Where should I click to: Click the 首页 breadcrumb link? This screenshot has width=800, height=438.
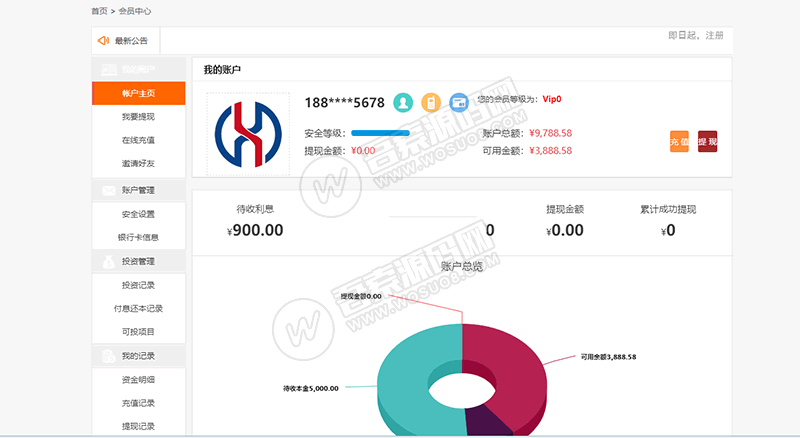coord(98,11)
